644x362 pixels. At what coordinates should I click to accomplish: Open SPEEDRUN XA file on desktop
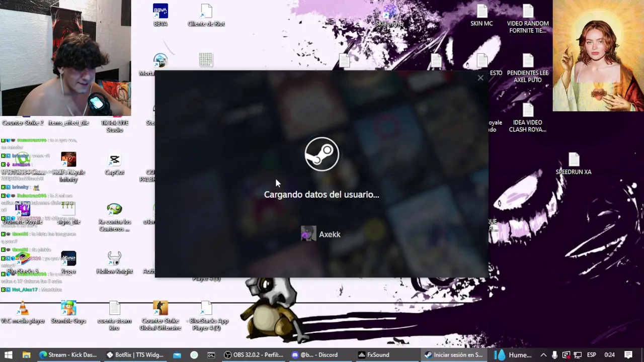574,163
